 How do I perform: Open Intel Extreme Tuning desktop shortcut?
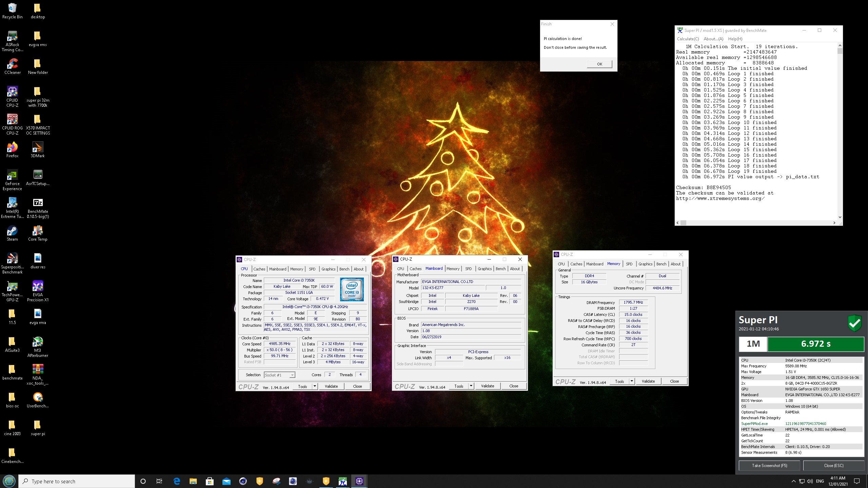[x=12, y=208]
